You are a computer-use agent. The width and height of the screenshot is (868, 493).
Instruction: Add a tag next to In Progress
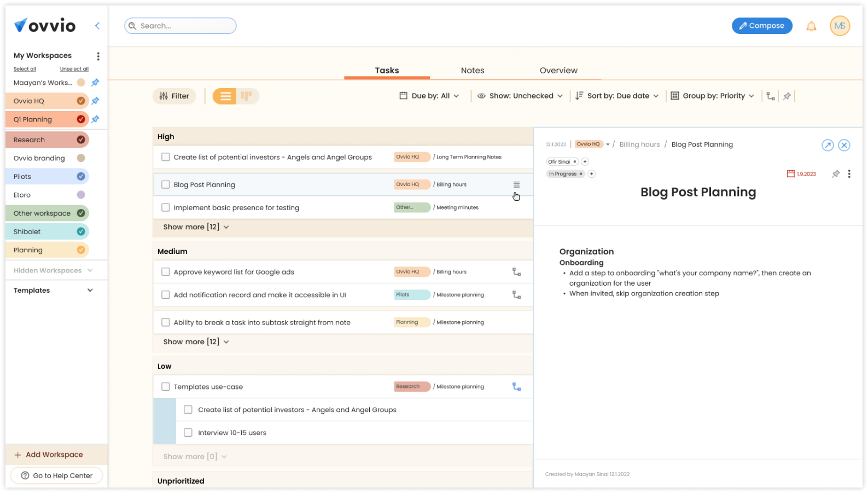[x=591, y=174]
